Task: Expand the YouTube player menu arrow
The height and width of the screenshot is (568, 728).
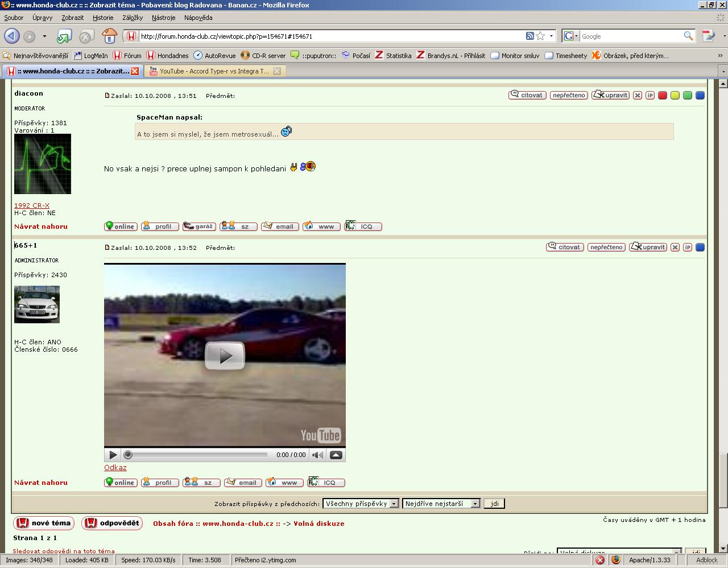Action: (336, 455)
